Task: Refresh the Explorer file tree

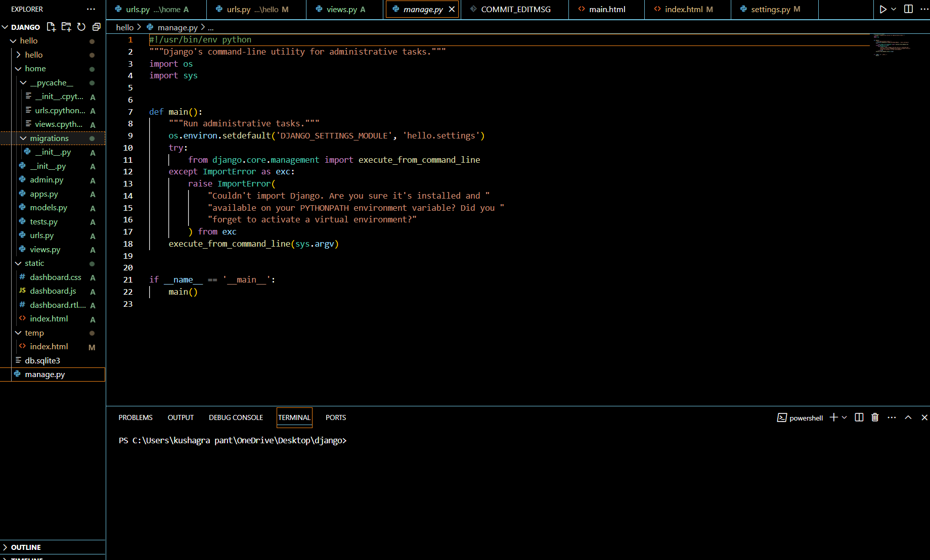Action: [81, 27]
